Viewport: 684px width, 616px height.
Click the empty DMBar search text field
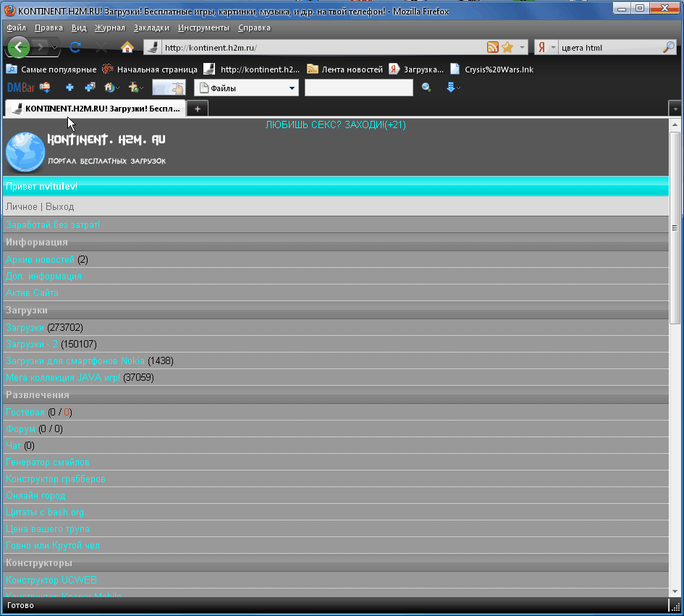coord(358,88)
